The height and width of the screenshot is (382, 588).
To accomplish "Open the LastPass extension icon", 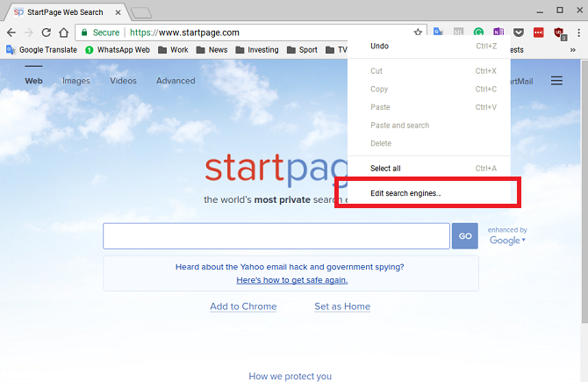I will click(x=539, y=32).
